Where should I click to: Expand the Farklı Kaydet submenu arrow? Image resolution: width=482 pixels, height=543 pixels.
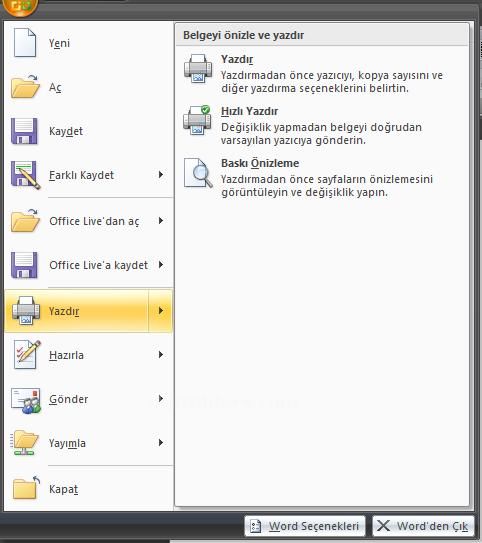[x=161, y=175]
